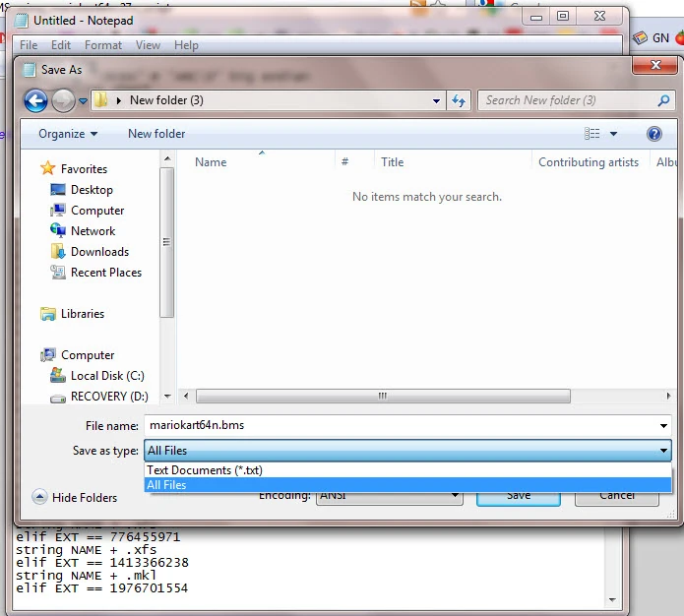Click the Forward arrow navigation button
The height and width of the screenshot is (616, 684).
click(x=63, y=100)
